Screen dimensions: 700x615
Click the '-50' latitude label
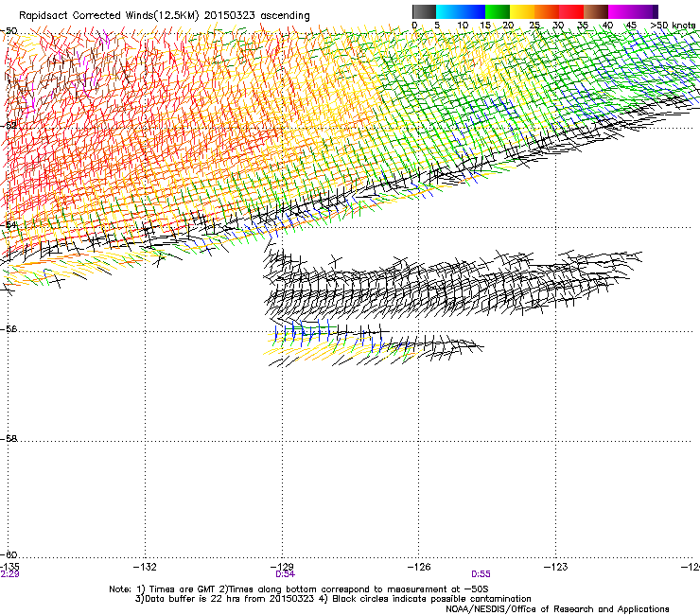pyautogui.click(x=9, y=31)
